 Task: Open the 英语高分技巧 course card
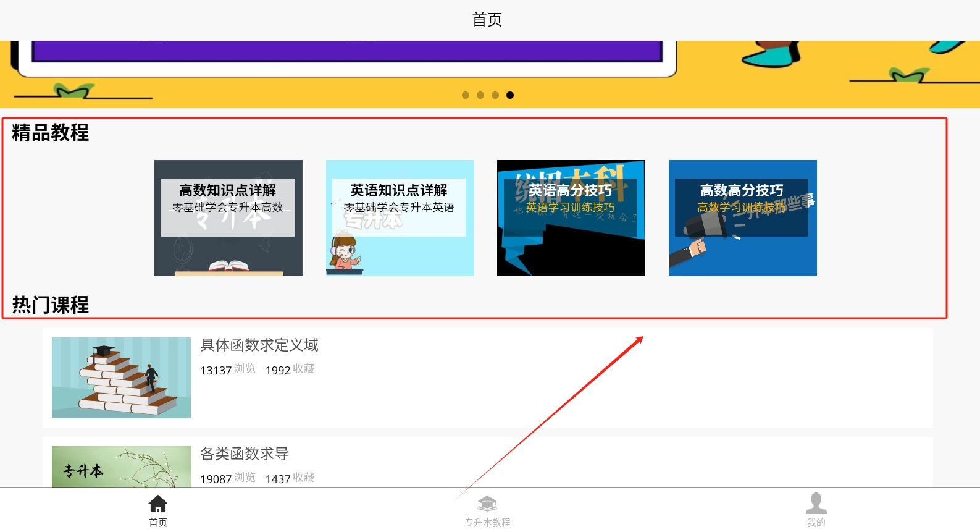(571, 218)
